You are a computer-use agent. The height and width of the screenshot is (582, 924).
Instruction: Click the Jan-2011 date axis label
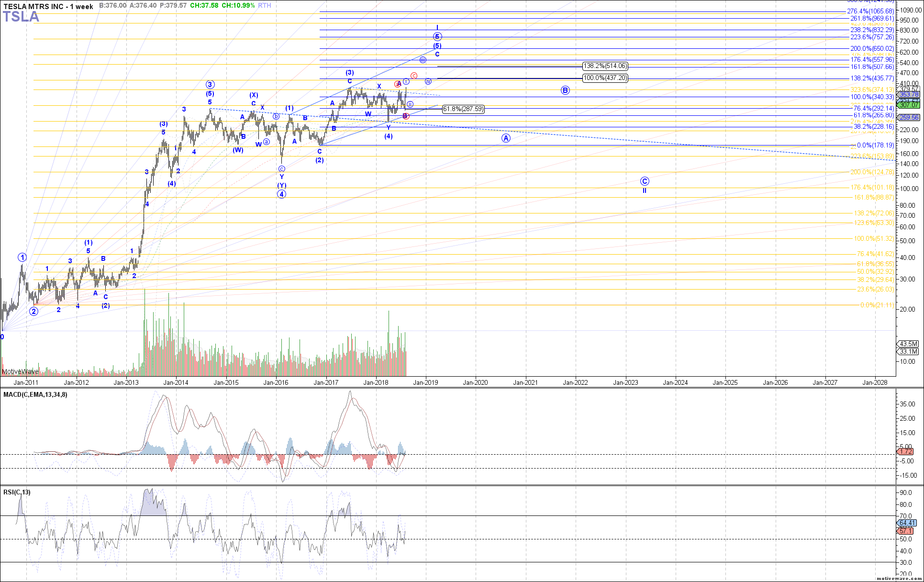(x=26, y=382)
